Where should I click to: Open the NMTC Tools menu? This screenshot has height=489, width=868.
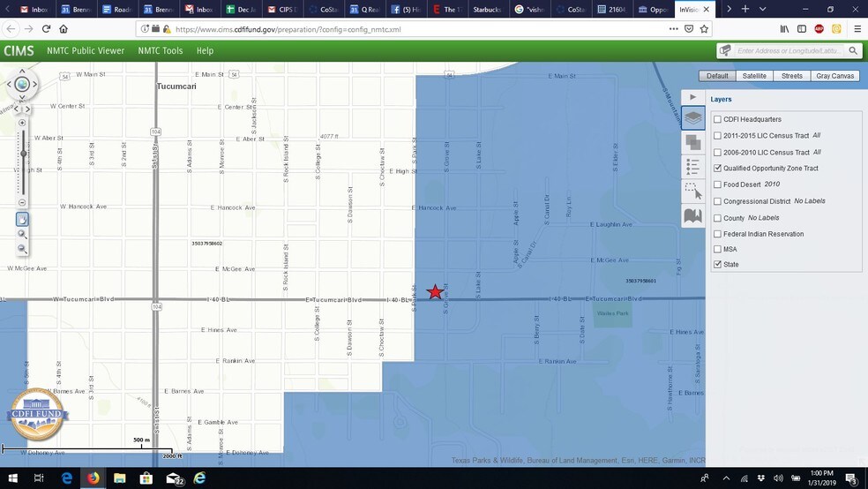[x=161, y=51]
